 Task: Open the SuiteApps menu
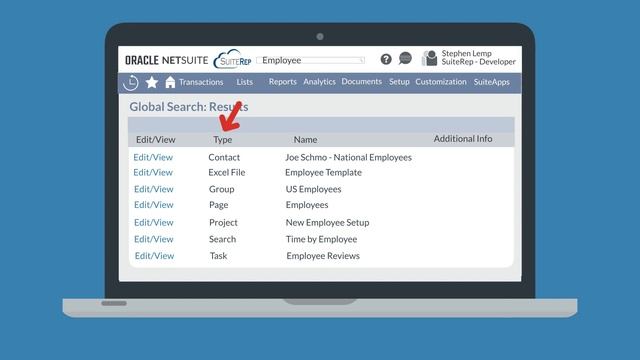click(491, 82)
